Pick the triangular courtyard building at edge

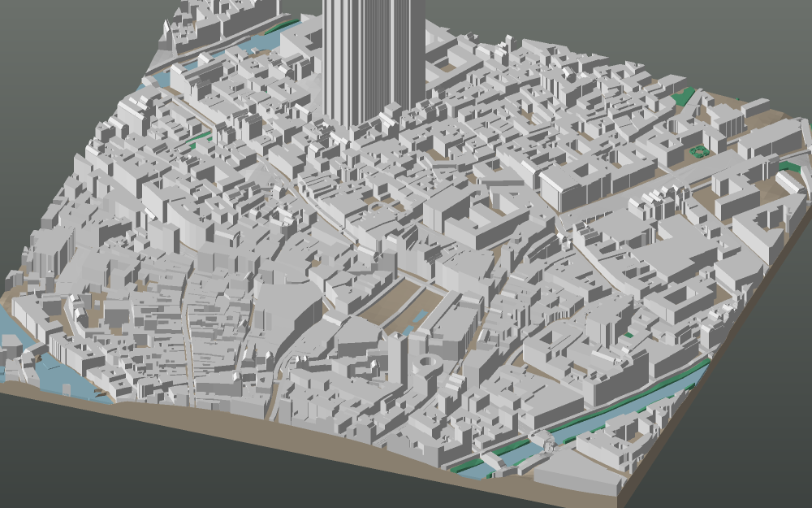pyautogui.click(x=770, y=230)
